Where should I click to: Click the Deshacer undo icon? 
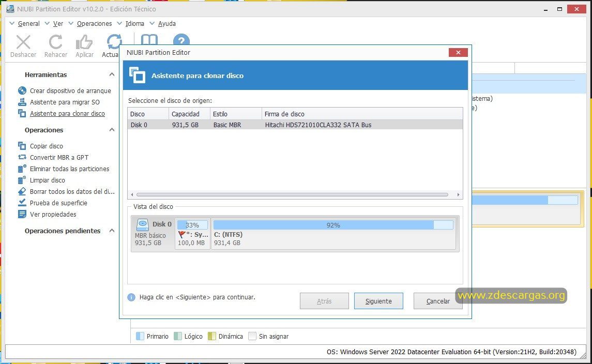23,42
